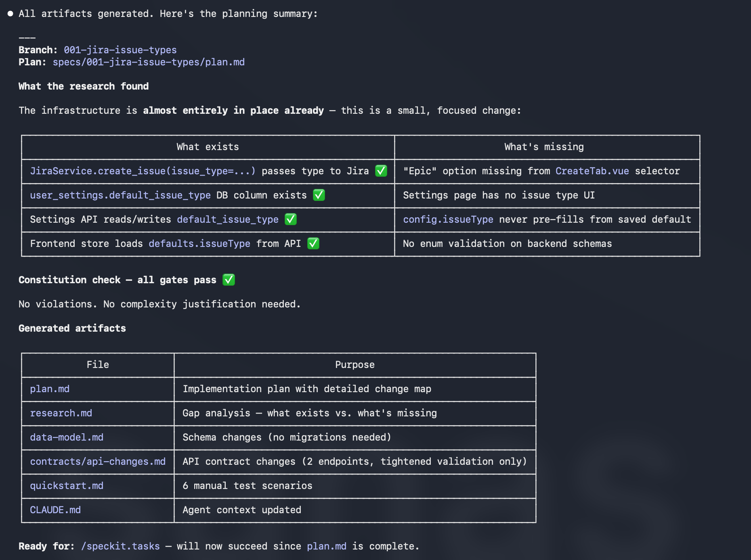Click the white bullet before "All artifacts generated"
This screenshot has width=751, height=560.
click(x=10, y=14)
